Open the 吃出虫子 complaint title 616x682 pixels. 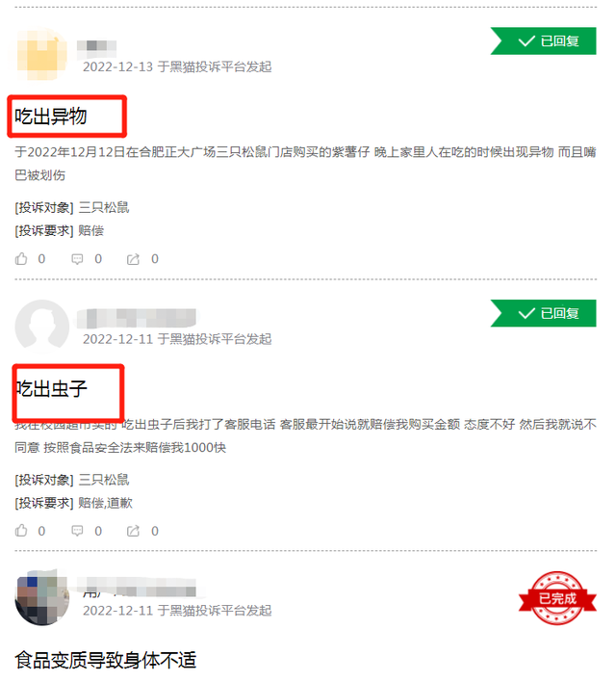point(51,388)
